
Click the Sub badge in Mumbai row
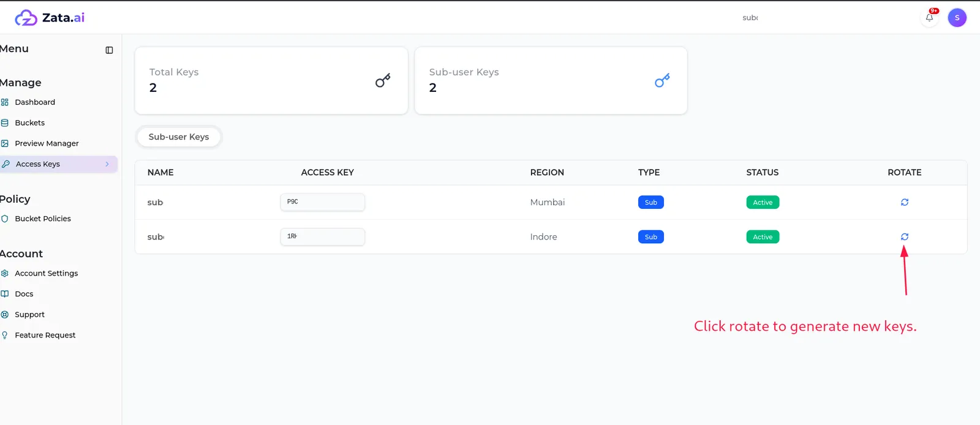click(651, 202)
